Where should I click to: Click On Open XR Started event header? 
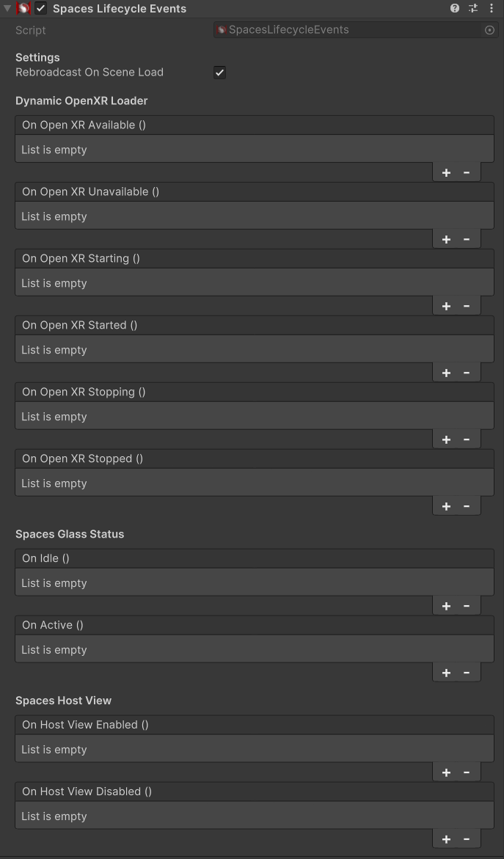255,326
